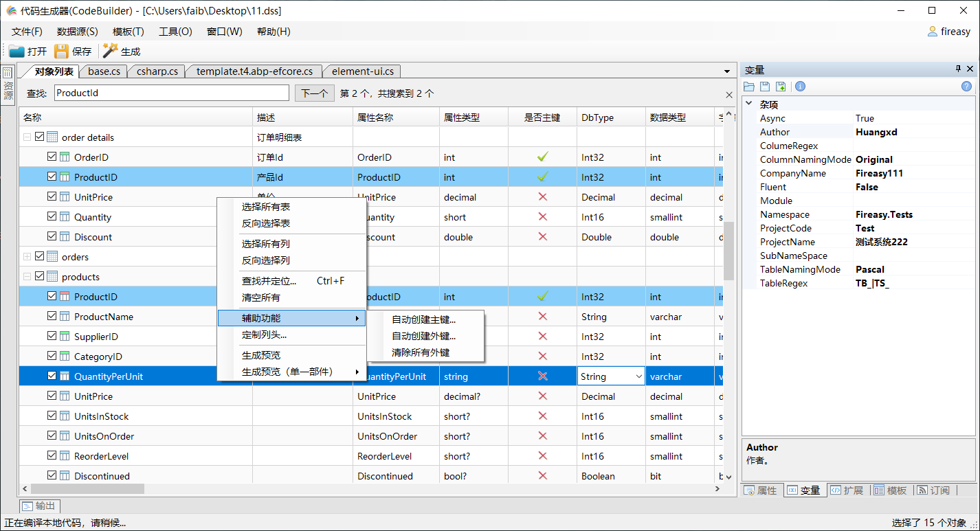This screenshot has height=531, width=980.
Task: Click the grid vertical scrollbar thumb
Action: (x=728, y=250)
